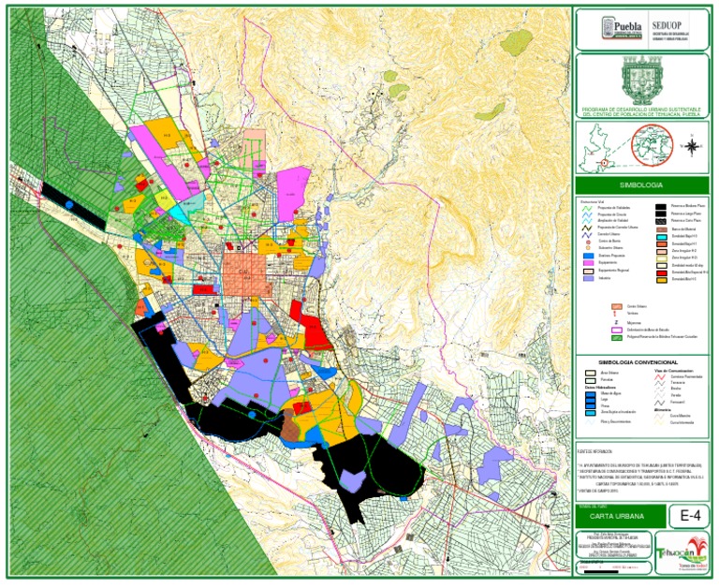
Task: Click the green Tehuacán coat of arms
Action: (x=642, y=81)
